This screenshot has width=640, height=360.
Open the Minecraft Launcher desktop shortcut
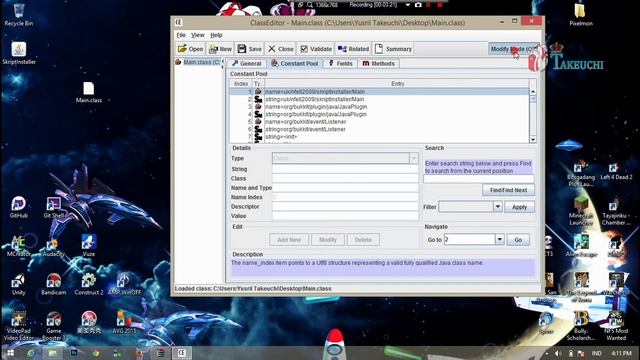tap(581, 211)
